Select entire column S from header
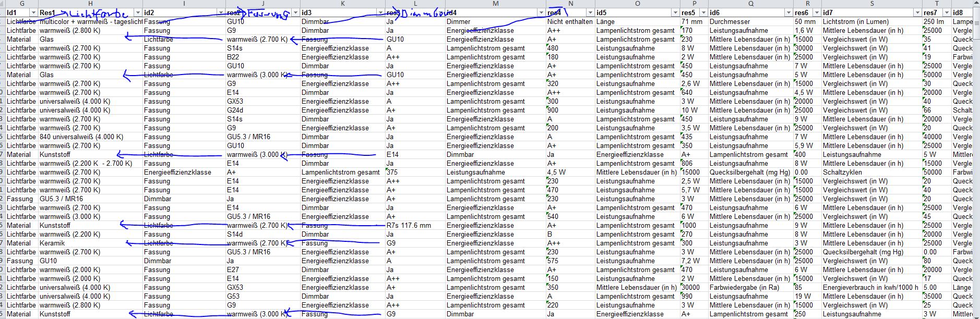 click(871, 4)
